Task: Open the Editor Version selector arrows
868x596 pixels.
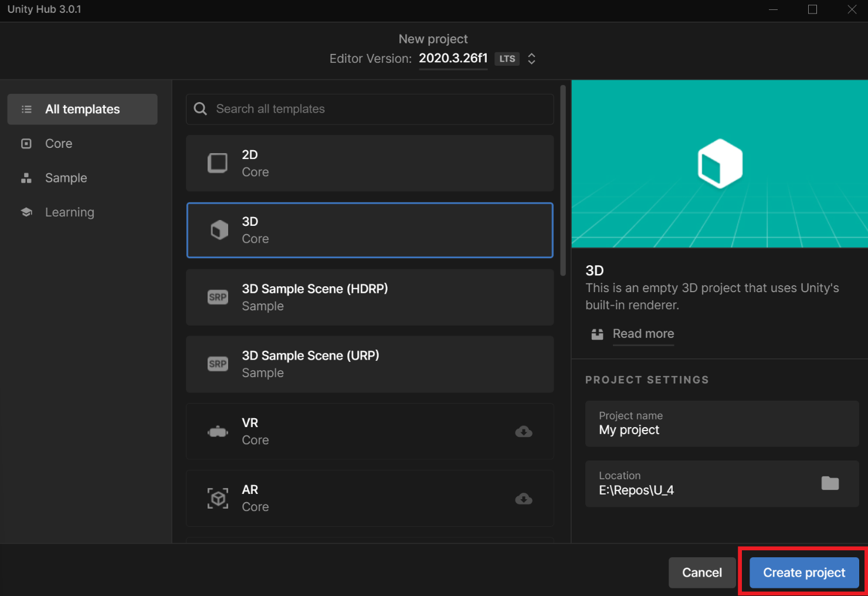Action: [531, 59]
